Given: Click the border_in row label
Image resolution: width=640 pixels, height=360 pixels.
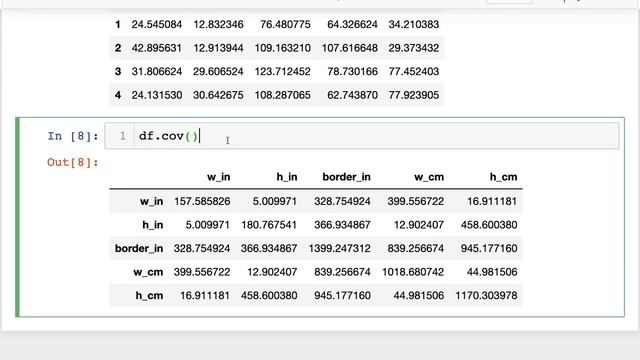Looking at the screenshot, I should click(x=139, y=249).
